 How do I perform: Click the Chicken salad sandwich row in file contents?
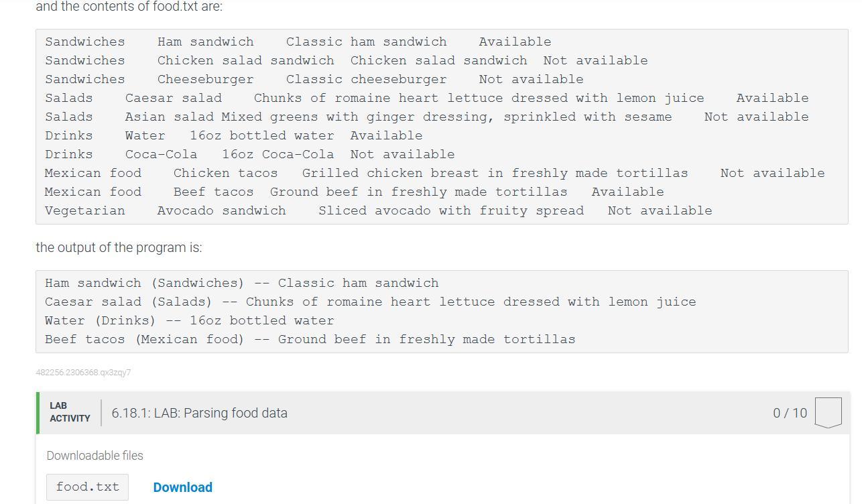coord(346,60)
